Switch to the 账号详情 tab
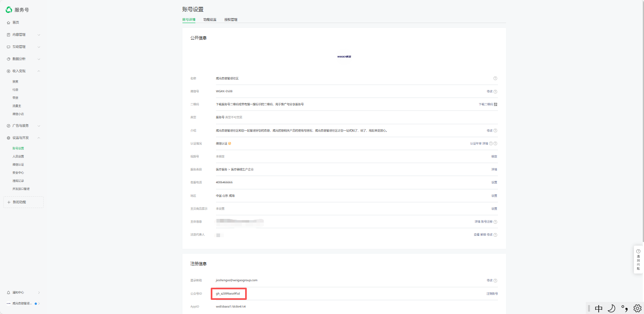This screenshot has width=644, height=314. coord(189,20)
